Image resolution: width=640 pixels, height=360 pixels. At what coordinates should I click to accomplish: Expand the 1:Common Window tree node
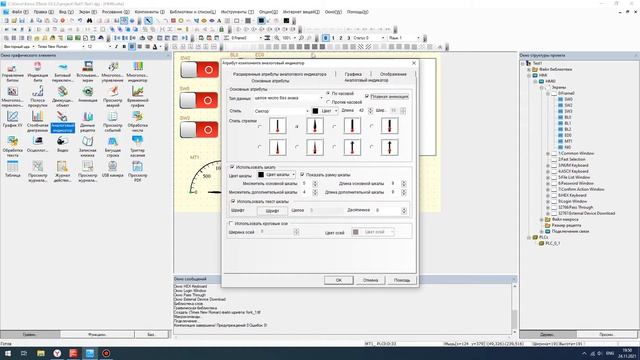548,153
